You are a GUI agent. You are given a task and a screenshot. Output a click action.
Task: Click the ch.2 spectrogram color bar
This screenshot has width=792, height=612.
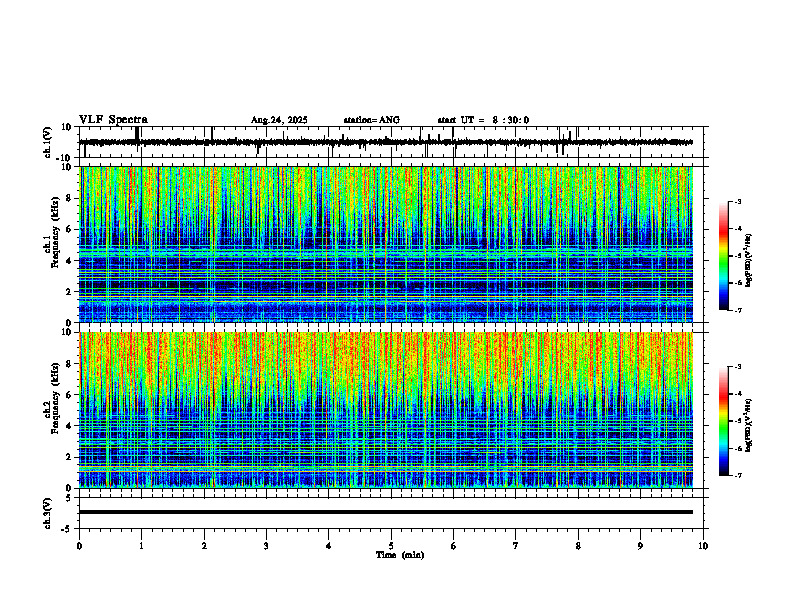click(x=724, y=421)
